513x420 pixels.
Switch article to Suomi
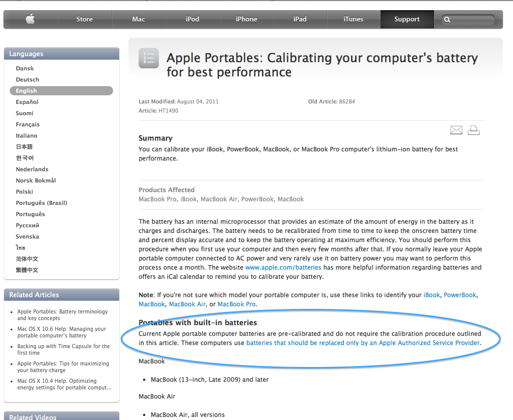[24, 113]
